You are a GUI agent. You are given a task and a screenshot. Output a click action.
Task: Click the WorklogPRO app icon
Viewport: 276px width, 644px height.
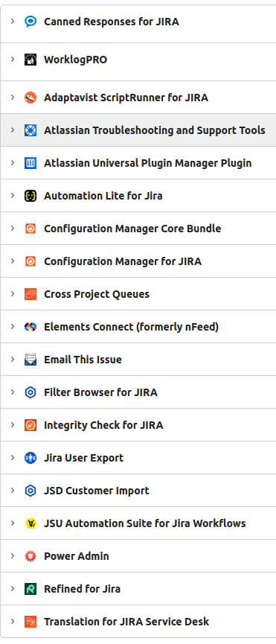tap(31, 60)
